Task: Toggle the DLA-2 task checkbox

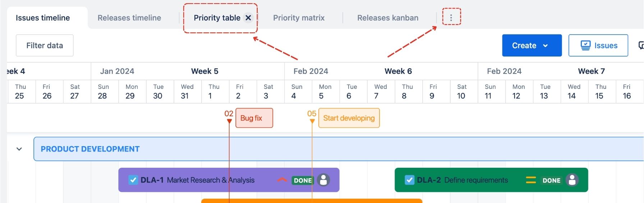Action: tap(409, 180)
